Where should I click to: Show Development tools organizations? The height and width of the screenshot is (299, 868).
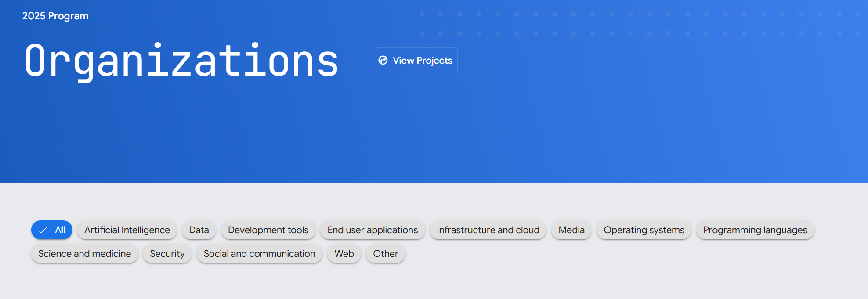tap(268, 230)
